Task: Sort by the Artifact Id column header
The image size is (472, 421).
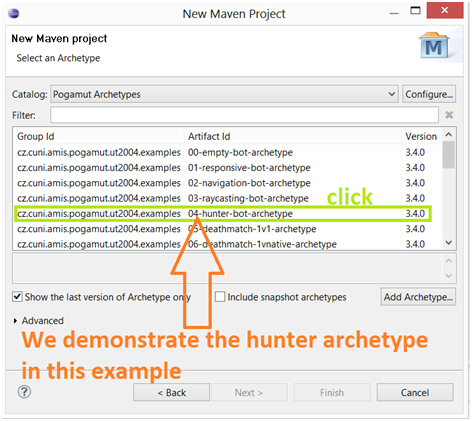Action: coord(293,136)
